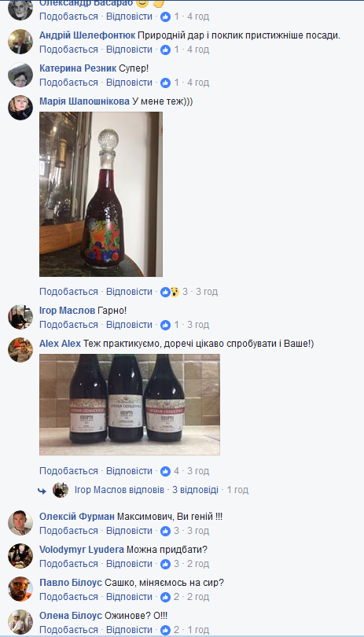364x637 pixels.
Task: Click like reaction icon under Ігор Маслов's comment
Action: pyautogui.click(x=165, y=325)
